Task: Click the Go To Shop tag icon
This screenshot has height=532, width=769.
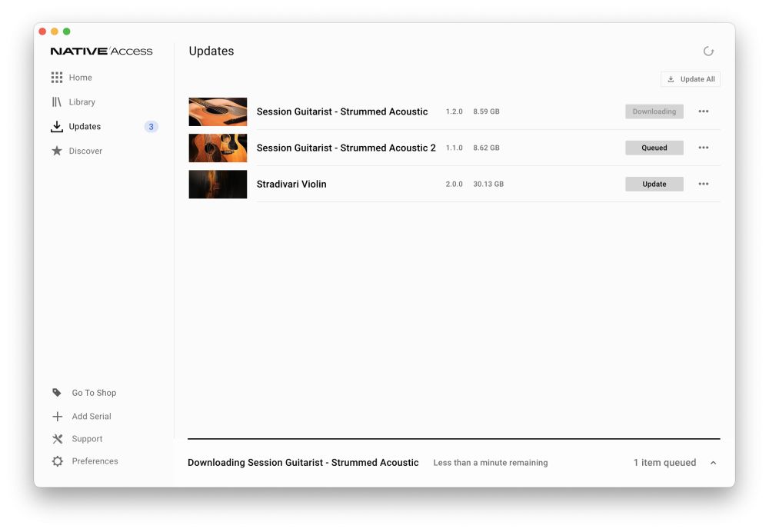Action: coord(57,393)
